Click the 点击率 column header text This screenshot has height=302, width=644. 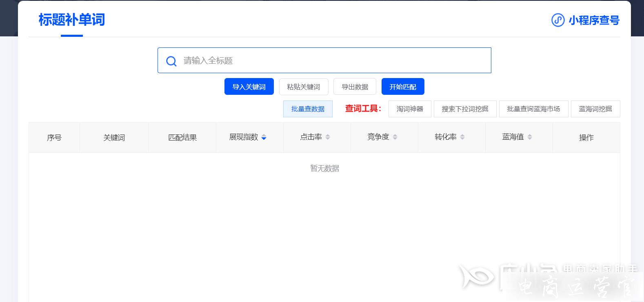coord(311,137)
